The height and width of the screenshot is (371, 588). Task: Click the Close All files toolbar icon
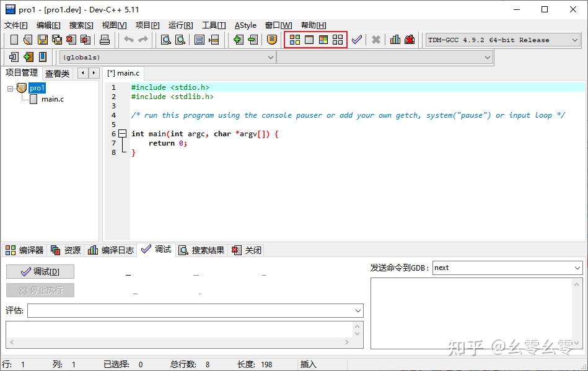(x=86, y=40)
